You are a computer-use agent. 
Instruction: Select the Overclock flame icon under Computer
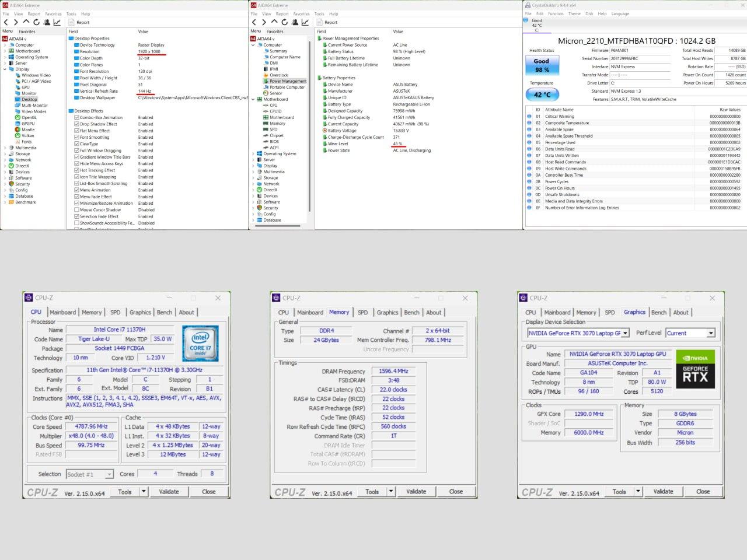266,75
